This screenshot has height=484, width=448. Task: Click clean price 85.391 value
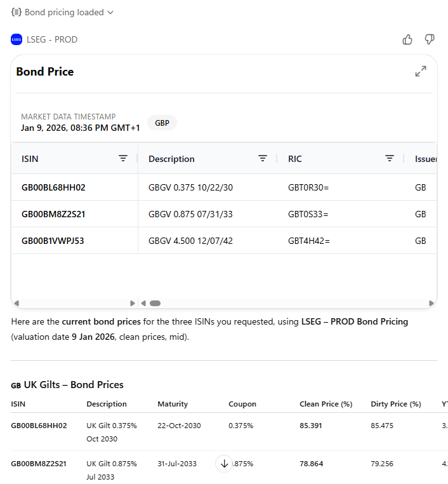(x=311, y=426)
